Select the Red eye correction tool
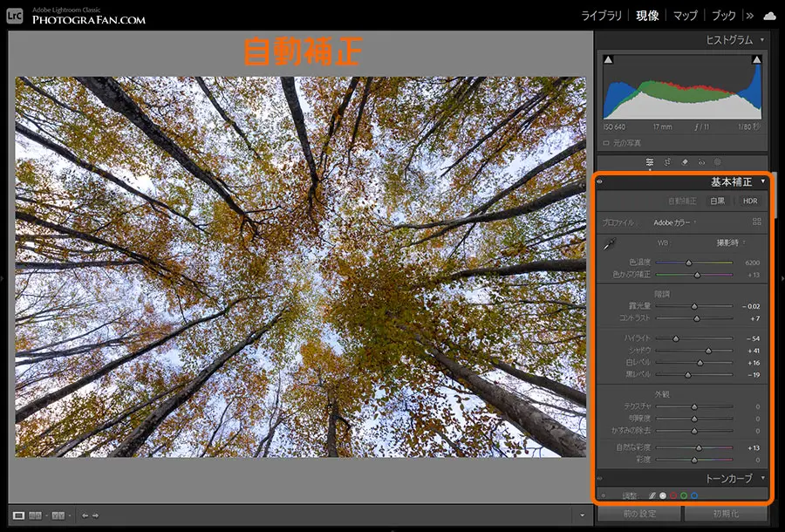This screenshot has width=785, height=532. (701, 162)
